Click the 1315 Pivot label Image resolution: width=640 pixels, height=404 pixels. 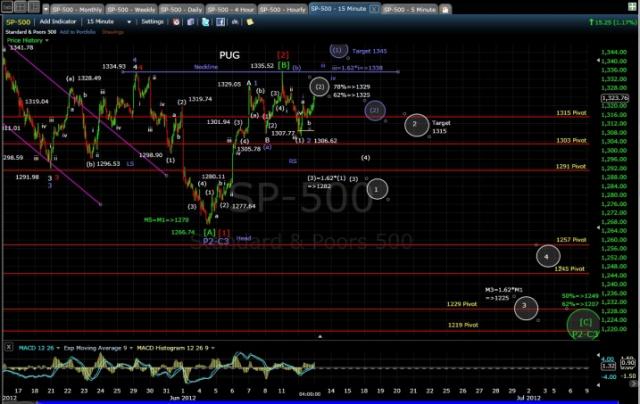click(x=571, y=113)
